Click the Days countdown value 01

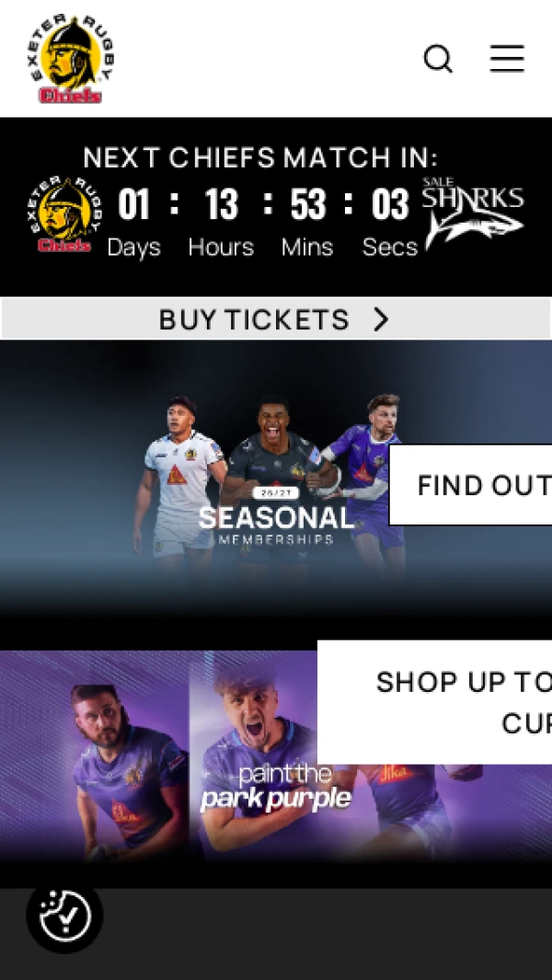pos(133,204)
